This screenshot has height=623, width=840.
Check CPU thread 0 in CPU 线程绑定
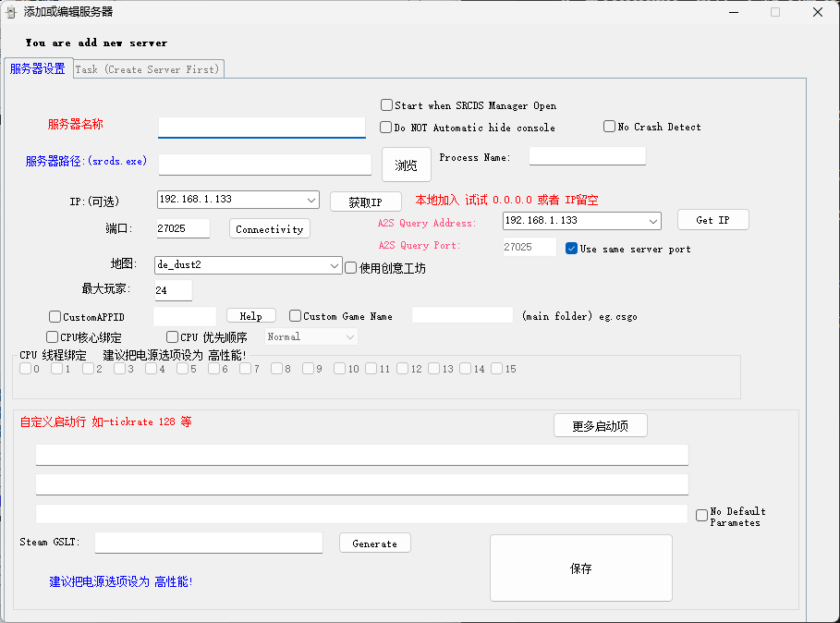coord(25,368)
